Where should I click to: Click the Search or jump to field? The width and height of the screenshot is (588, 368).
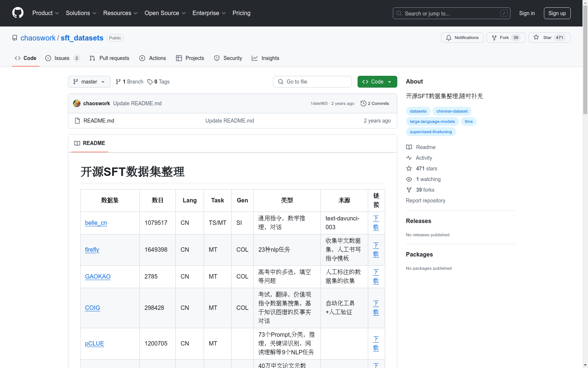[452, 13]
